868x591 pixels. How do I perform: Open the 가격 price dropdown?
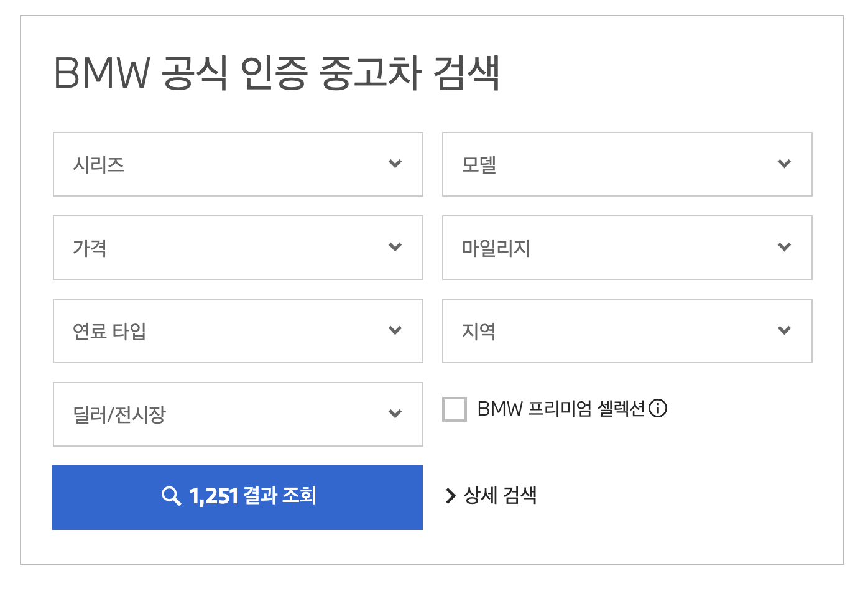[x=238, y=248]
